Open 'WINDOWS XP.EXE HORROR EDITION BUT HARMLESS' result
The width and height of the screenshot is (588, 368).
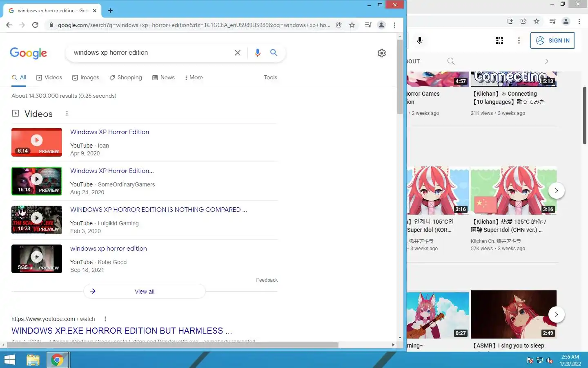122,331
